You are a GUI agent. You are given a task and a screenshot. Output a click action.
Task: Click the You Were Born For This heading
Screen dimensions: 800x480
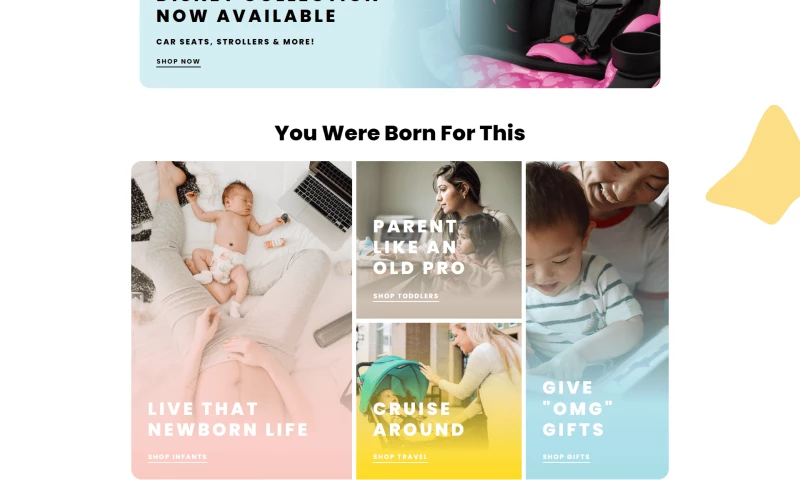[x=399, y=133]
